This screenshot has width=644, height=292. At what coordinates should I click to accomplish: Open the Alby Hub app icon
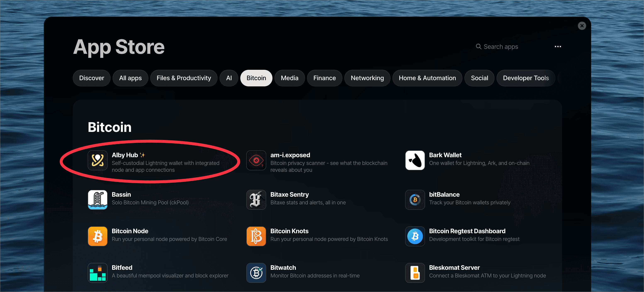(x=97, y=160)
